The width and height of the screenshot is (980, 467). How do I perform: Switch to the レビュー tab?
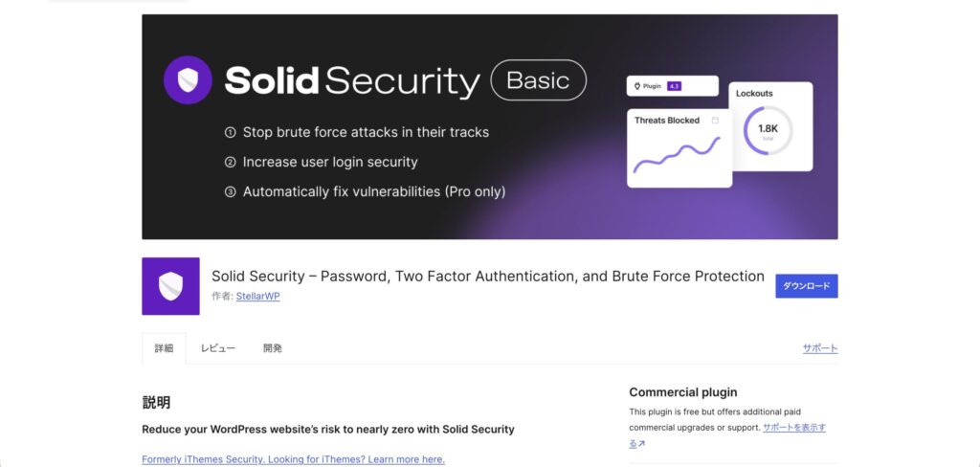(x=217, y=348)
